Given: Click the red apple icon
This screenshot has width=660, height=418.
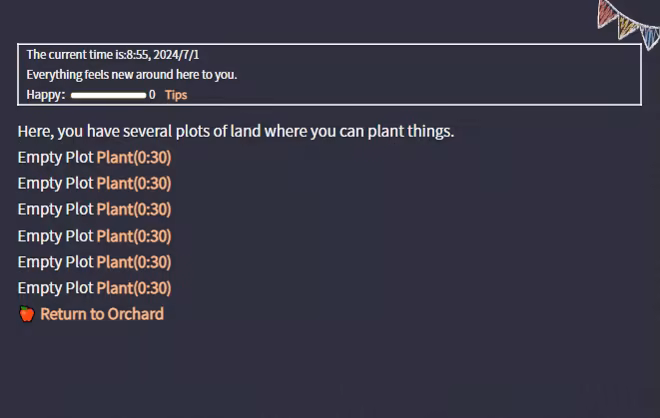Looking at the screenshot, I should [27, 314].
